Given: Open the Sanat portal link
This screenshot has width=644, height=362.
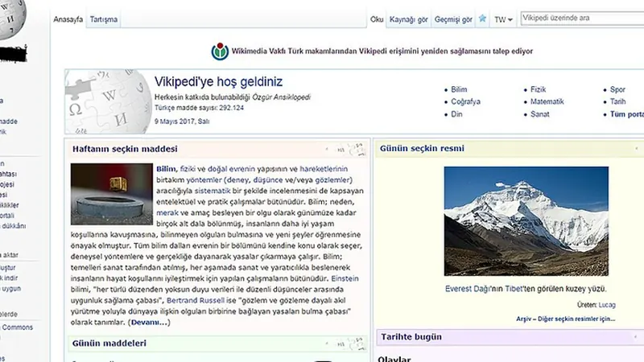Looking at the screenshot, I should [x=539, y=114].
